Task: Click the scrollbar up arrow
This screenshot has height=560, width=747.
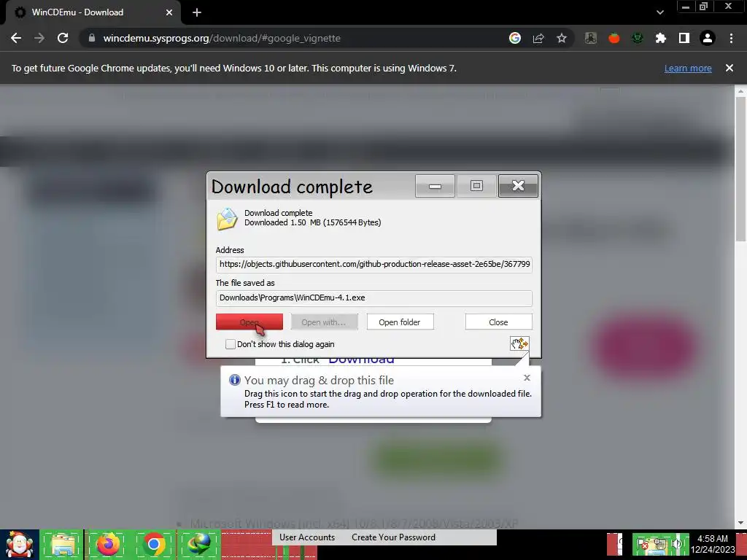Action: (741, 90)
